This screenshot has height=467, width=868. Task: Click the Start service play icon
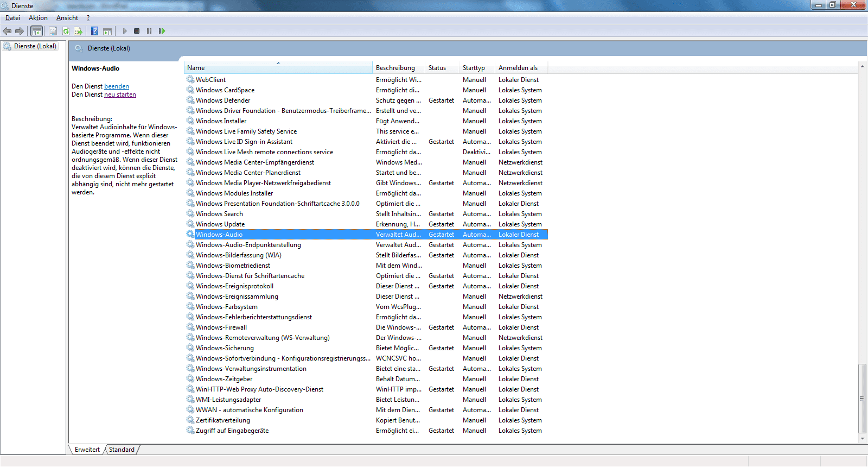[x=125, y=31]
